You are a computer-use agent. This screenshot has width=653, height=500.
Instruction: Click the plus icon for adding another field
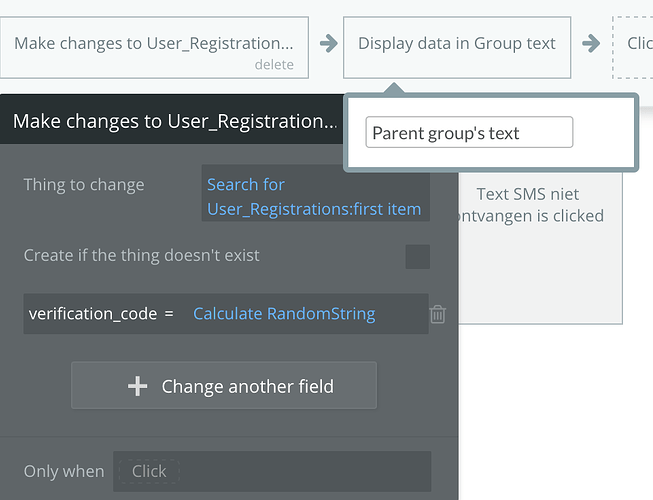pos(138,386)
